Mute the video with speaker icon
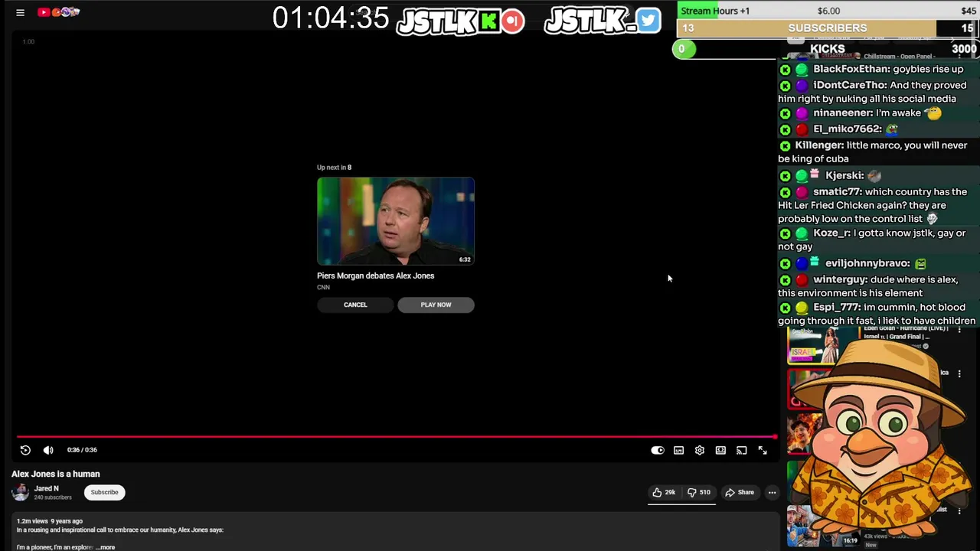 48,450
